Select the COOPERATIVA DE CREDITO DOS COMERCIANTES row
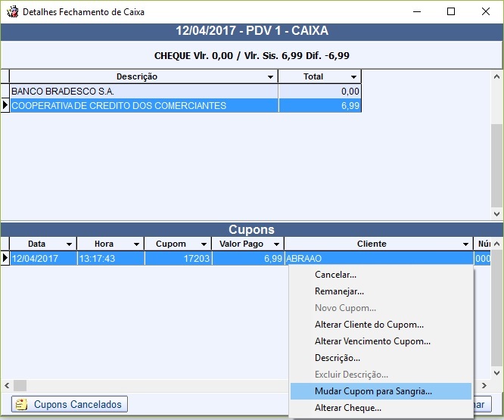This screenshot has width=504, height=420. (144, 106)
